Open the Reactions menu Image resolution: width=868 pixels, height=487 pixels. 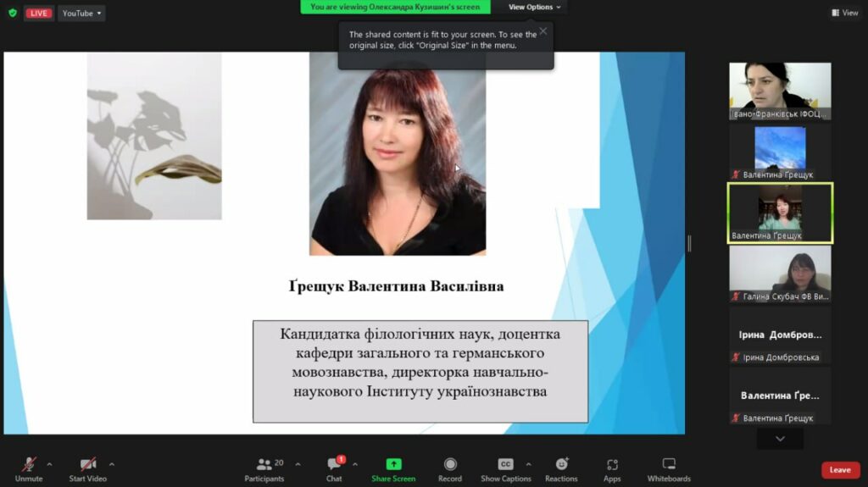click(x=561, y=468)
